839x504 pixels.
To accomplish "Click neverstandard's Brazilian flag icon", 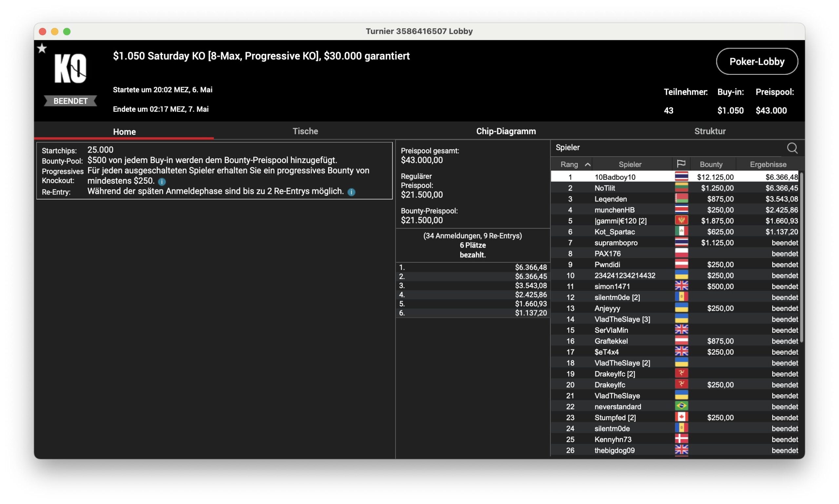I will pos(681,406).
